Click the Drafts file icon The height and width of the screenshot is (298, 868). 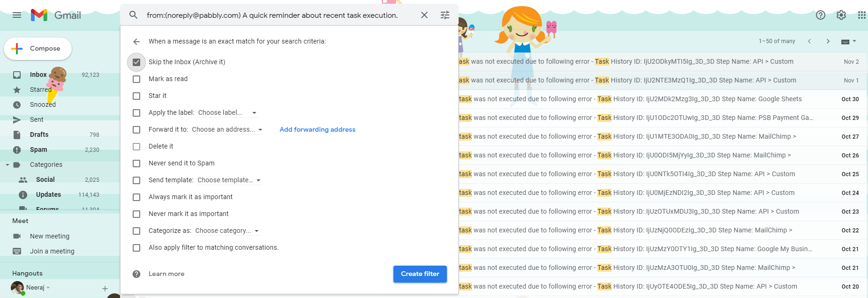click(17, 135)
